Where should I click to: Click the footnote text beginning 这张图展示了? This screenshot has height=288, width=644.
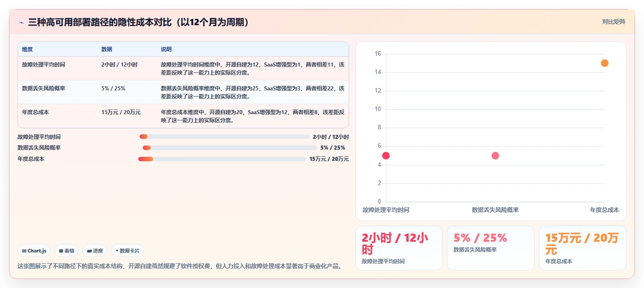pos(180,266)
